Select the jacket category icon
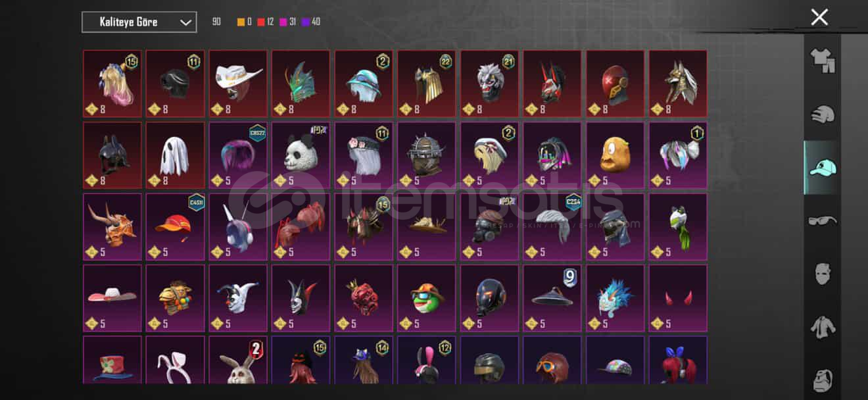This screenshot has width=868, height=400. coord(822,326)
